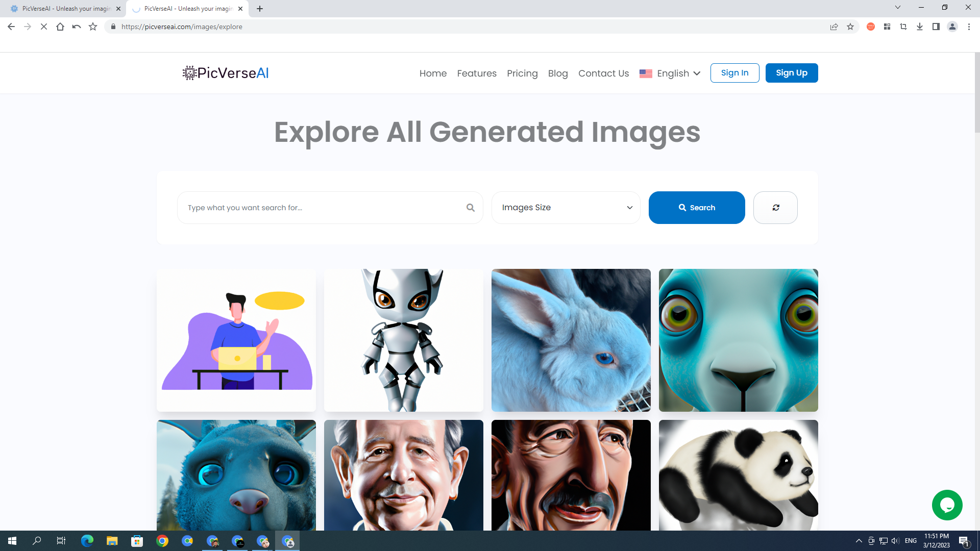Open the man at laptop illustration thumbnail
980x551 pixels.
coord(236,340)
